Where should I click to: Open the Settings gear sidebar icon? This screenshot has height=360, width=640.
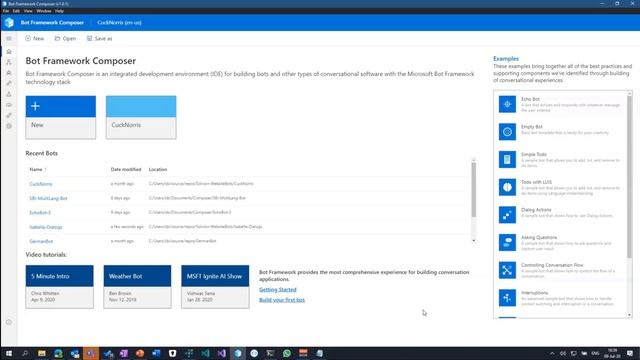[x=9, y=126]
